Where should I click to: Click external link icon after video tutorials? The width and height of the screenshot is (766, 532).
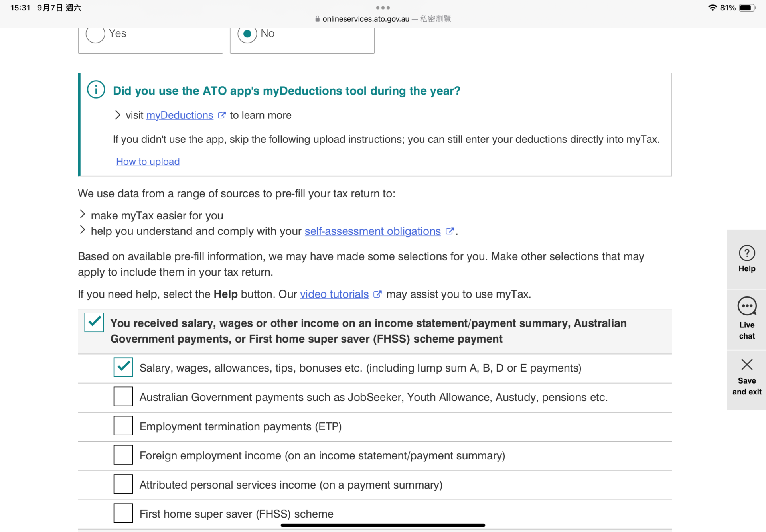pos(377,294)
